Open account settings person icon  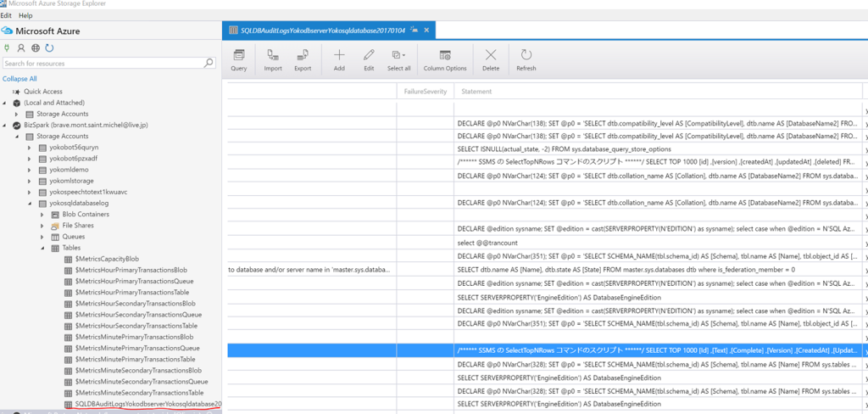[21, 48]
